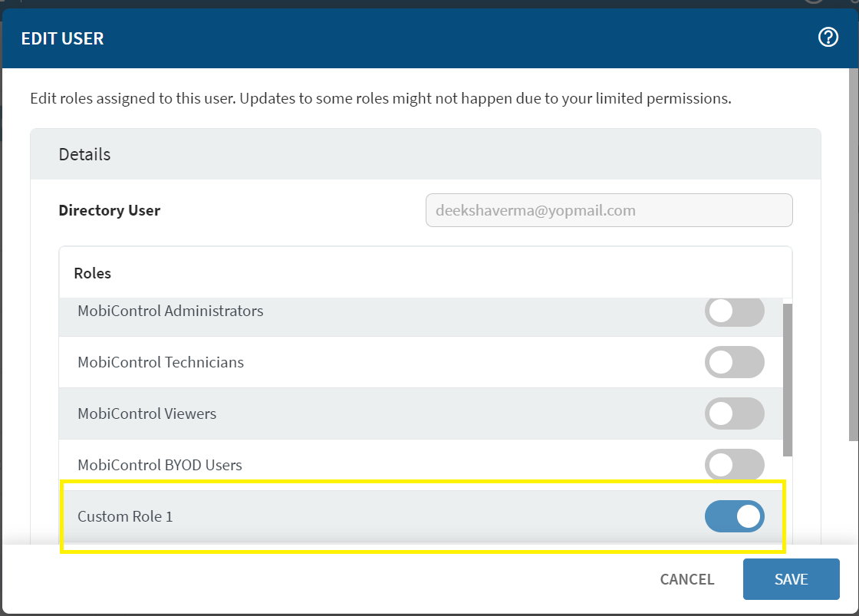Click the Roles list scrollbar thumb
Image resolution: width=859 pixels, height=616 pixels.
787,379
